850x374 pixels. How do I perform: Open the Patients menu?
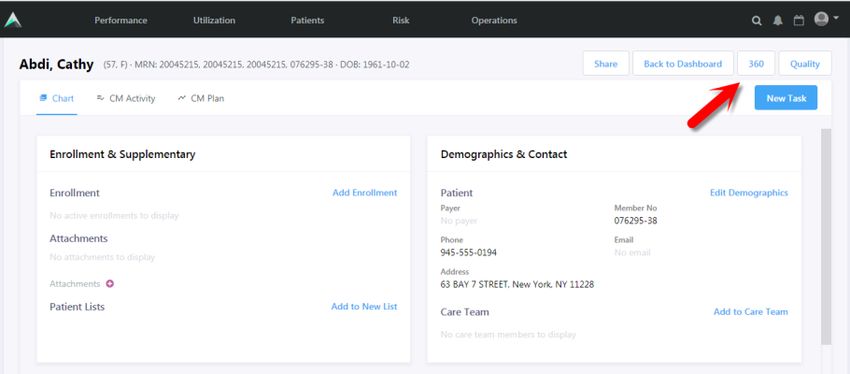[x=307, y=20]
